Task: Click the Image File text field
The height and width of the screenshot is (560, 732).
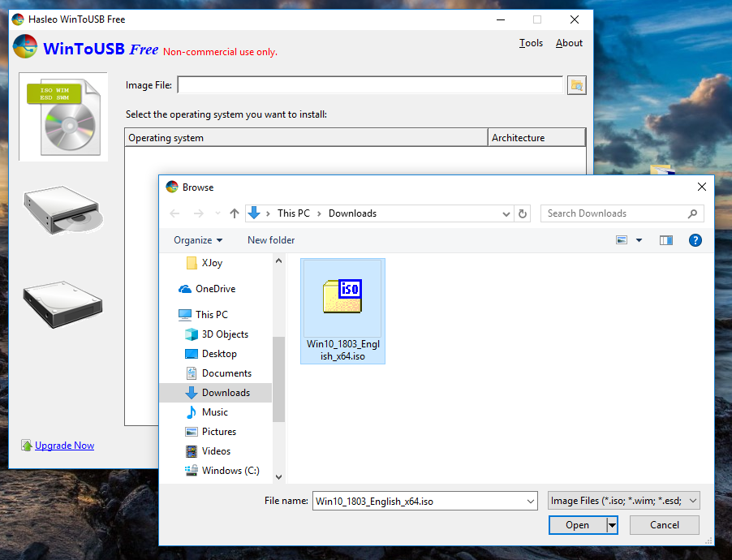Action: click(370, 85)
